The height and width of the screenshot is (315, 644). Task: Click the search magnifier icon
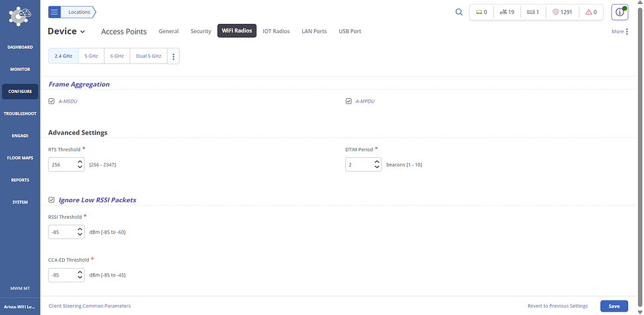(459, 12)
